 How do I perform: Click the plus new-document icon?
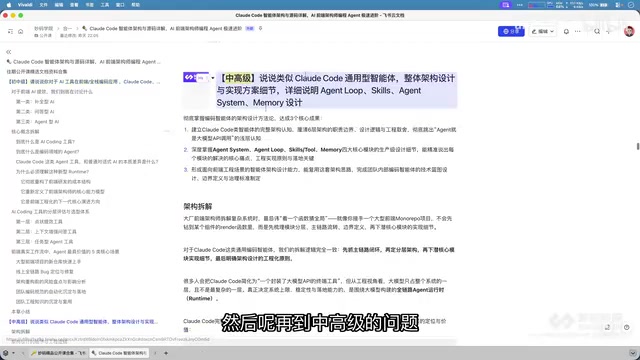[x=608, y=31]
